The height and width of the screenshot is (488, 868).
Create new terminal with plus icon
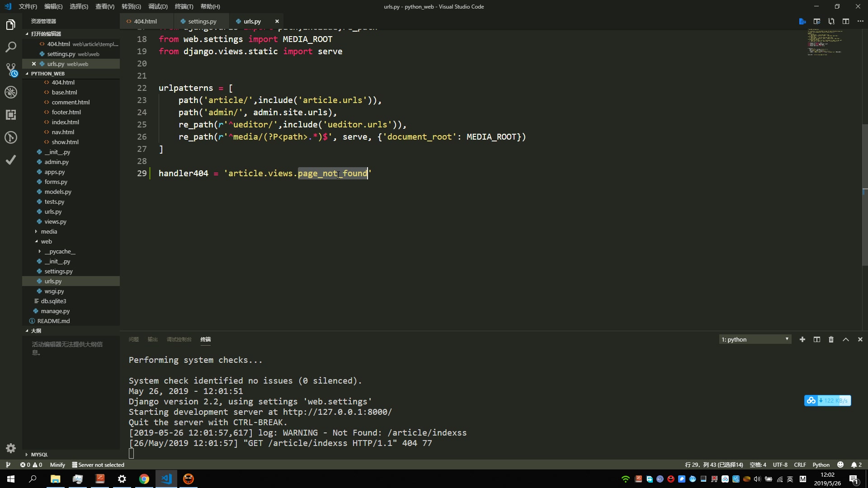802,339
